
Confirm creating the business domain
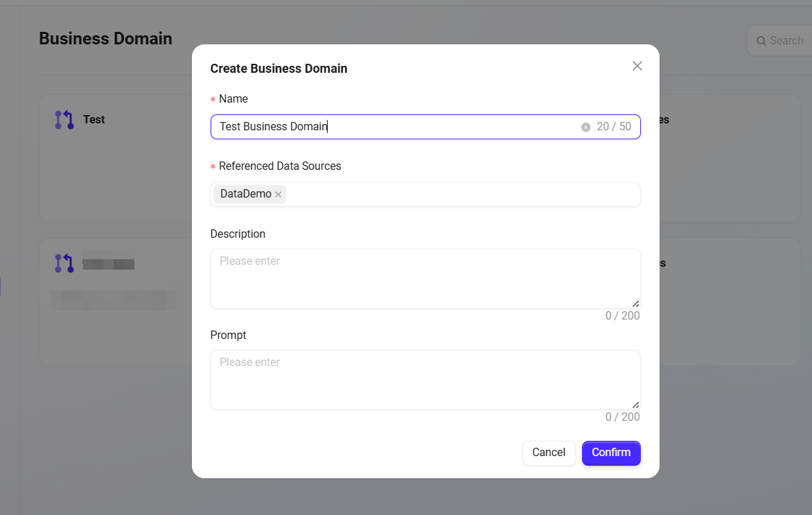point(611,453)
